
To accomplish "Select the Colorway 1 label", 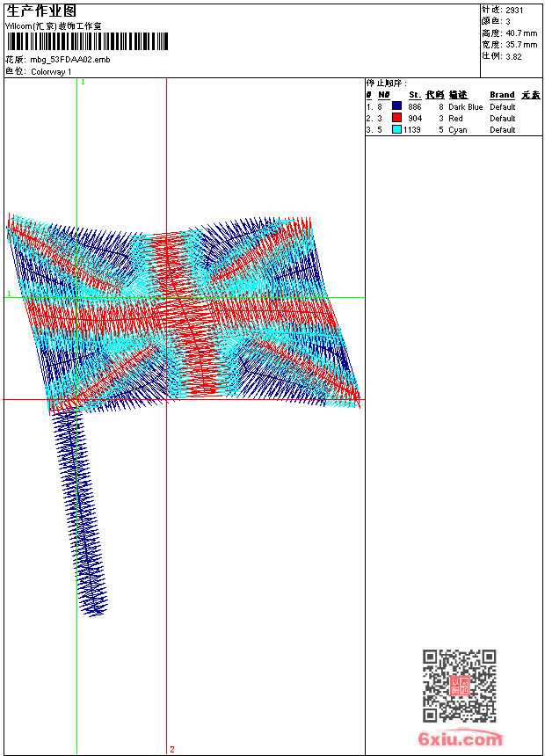I will (51, 72).
